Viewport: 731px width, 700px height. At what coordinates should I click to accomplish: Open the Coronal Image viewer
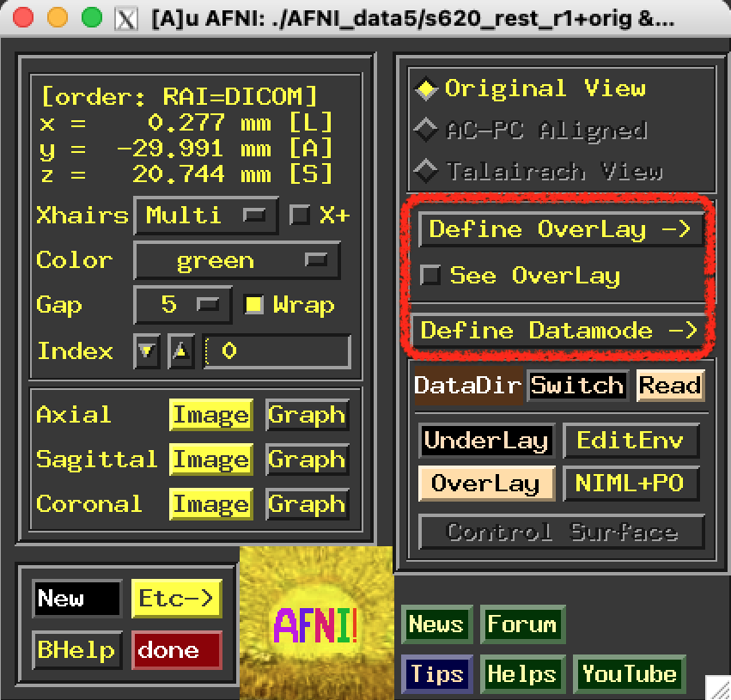[x=210, y=504]
